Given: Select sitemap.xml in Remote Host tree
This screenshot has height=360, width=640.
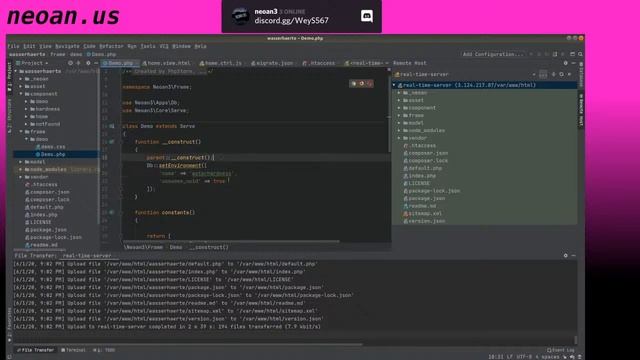Looking at the screenshot, I should pos(422,213).
